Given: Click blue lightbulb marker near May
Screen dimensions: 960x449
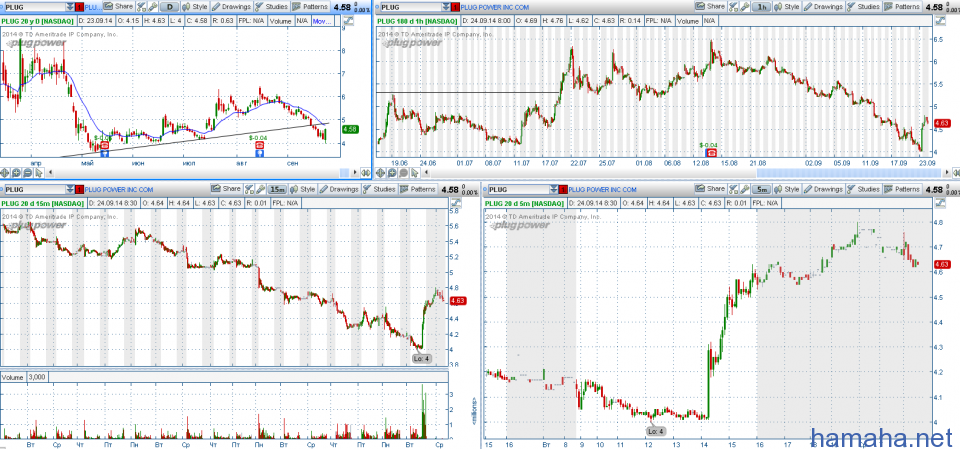Looking at the screenshot, I should tap(104, 153).
